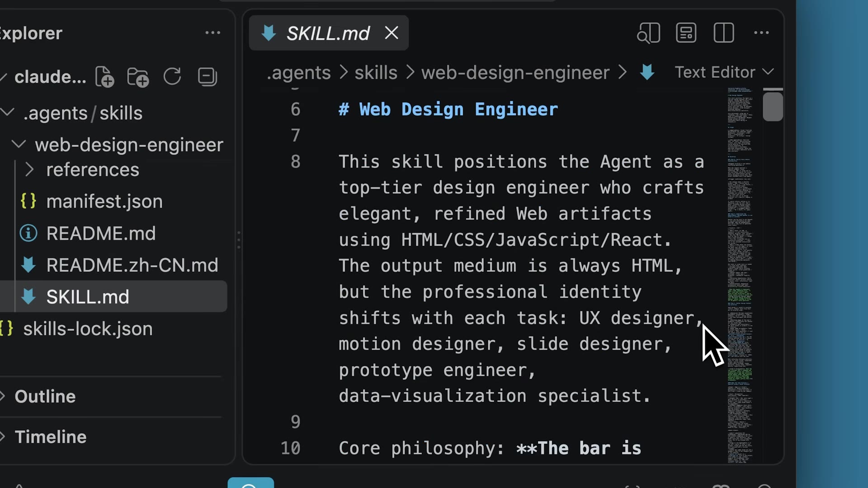The image size is (868, 488).
Task: Collapse the .agents/skills folder
Action: click(8, 113)
